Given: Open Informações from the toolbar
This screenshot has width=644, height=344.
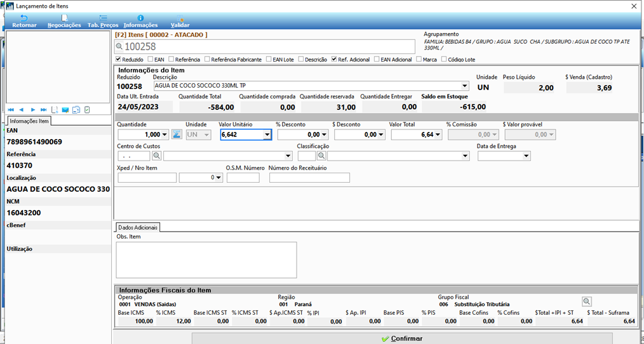Looking at the screenshot, I should 140,22.
